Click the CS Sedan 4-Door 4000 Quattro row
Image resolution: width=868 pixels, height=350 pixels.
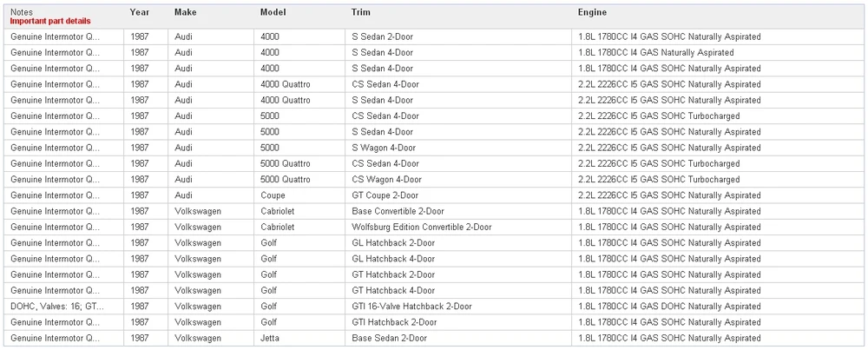[x=434, y=84]
